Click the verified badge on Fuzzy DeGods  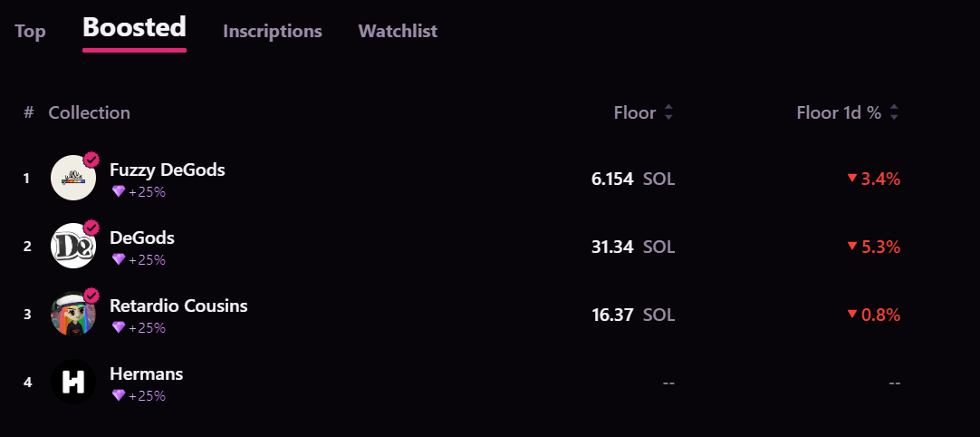tap(91, 160)
